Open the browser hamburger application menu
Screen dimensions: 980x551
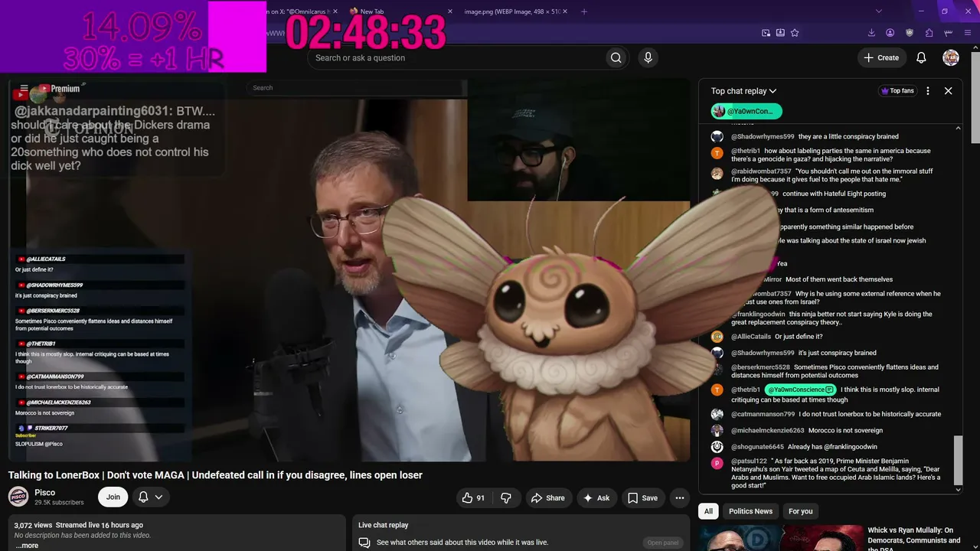(x=968, y=33)
